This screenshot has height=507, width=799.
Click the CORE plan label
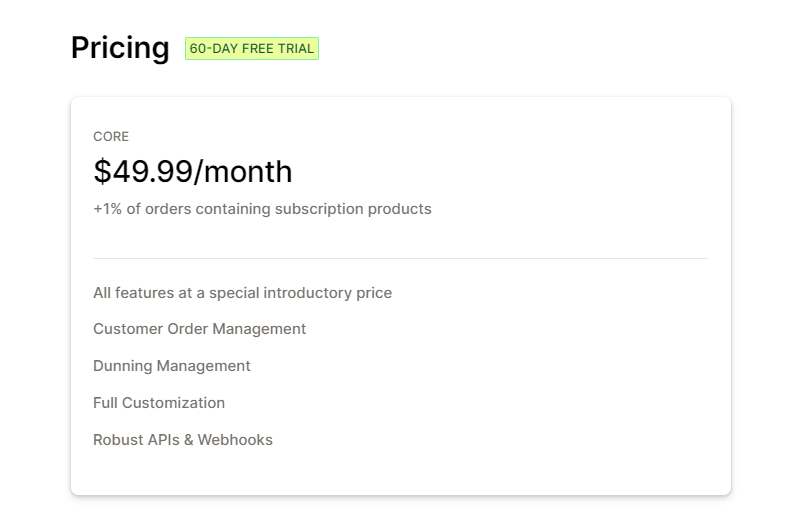[111, 137]
